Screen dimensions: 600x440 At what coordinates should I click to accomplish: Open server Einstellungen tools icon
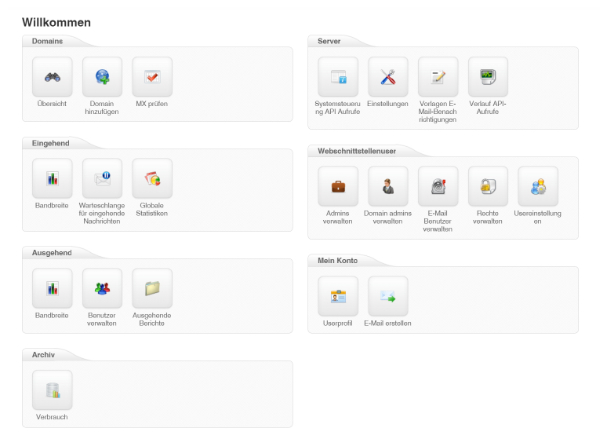coord(388,76)
